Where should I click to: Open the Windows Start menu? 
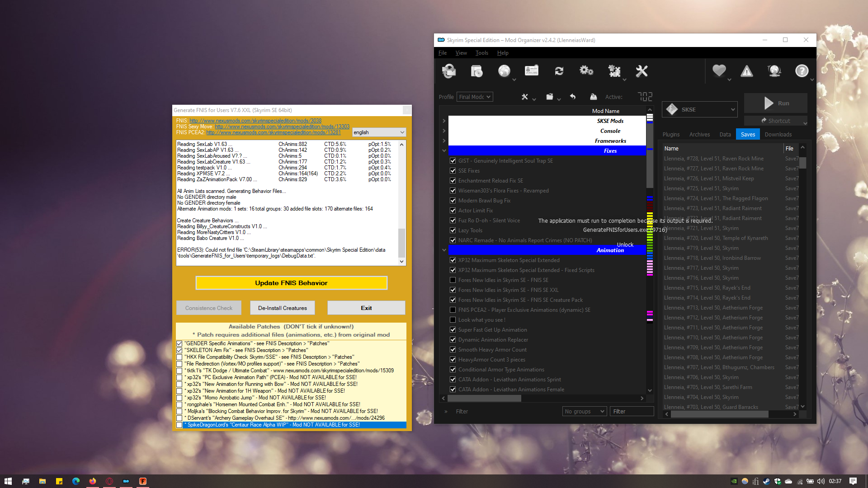tap(8, 481)
